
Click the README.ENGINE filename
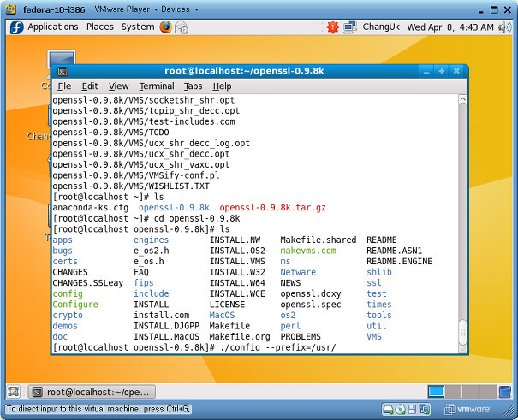click(x=399, y=262)
